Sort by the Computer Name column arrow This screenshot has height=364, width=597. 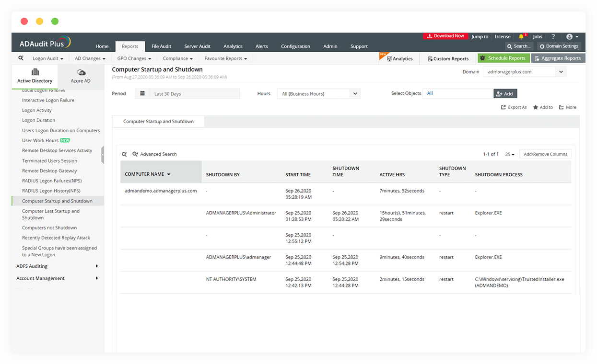click(169, 174)
